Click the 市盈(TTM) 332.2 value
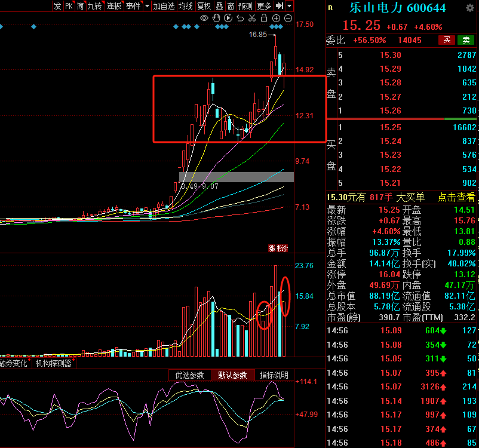479x448 pixels. coord(465,317)
